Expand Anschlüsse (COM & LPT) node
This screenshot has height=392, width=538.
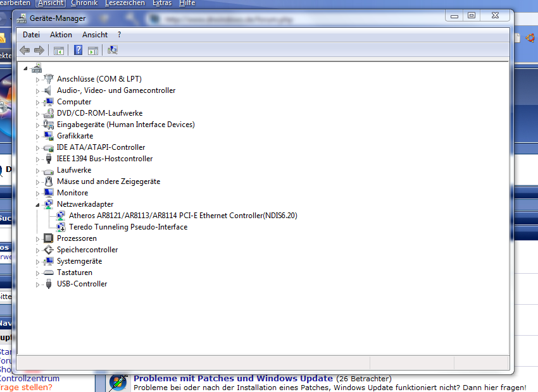pos(38,80)
